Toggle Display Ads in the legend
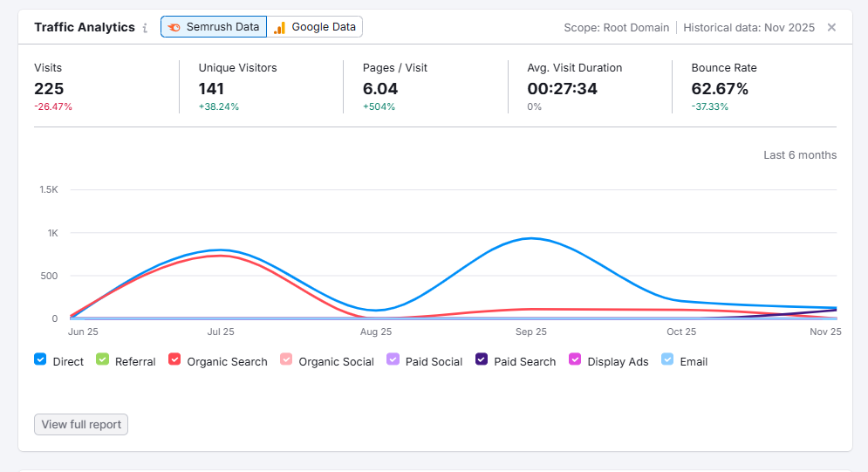The height and width of the screenshot is (472, 868). tap(575, 359)
